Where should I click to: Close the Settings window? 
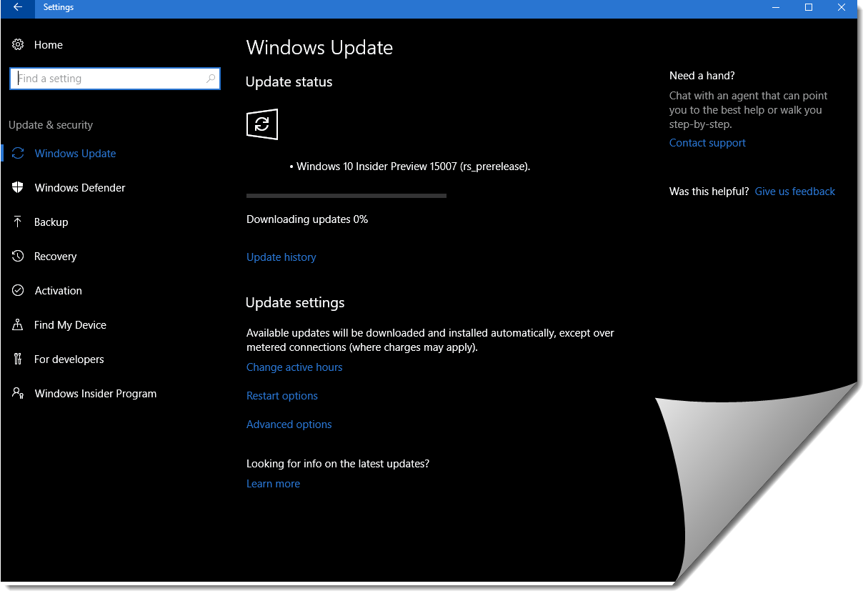pyautogui.click(x=842, y=8)
